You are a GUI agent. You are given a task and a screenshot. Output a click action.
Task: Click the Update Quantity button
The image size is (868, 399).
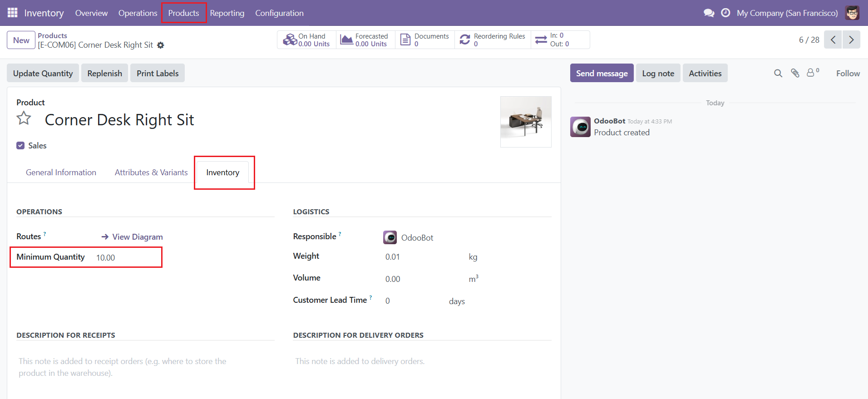pos(43,73)
